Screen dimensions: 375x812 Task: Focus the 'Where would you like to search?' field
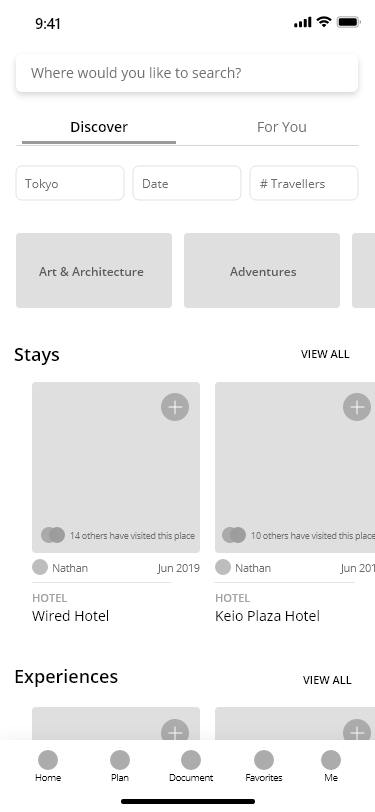click(x=187, y=73)
